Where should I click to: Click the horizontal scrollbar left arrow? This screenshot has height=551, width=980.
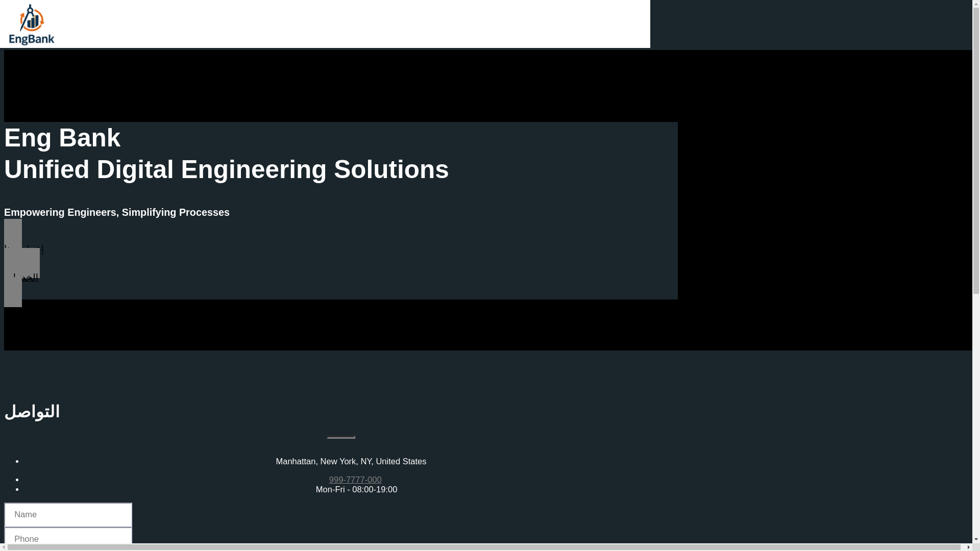[4, 547]
